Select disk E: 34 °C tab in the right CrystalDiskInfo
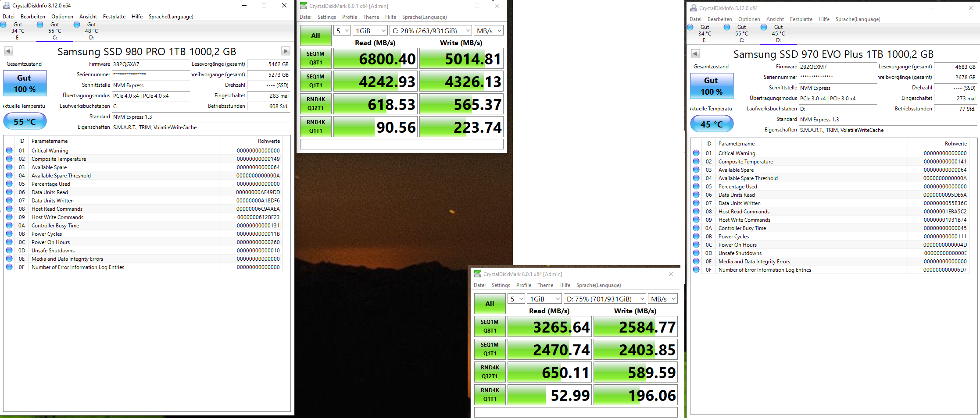Screen dimensions: 980x418 (705, 34)
